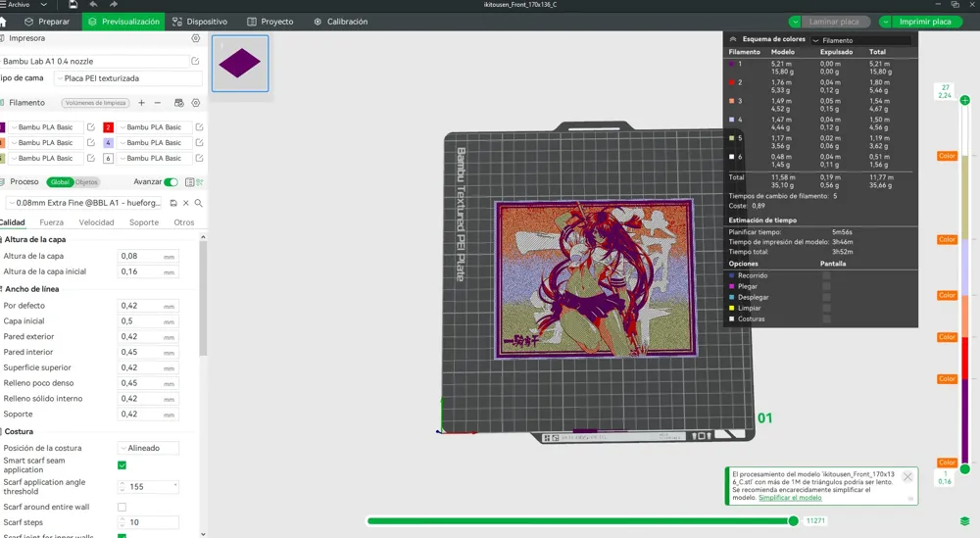Open the color scheme Filamento dropdown
This screenshot has height=538, width=980.
pyautogui.click(x=861, y=40)
